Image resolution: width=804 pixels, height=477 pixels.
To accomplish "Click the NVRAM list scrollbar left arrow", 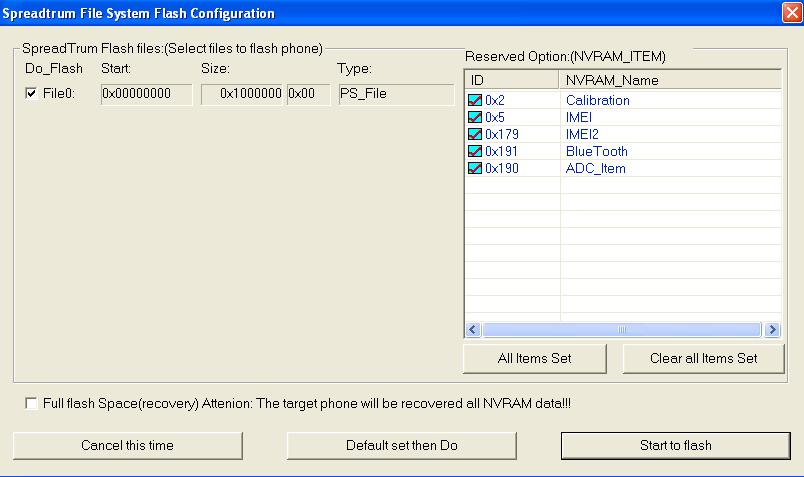I will [x=474, y=329].
